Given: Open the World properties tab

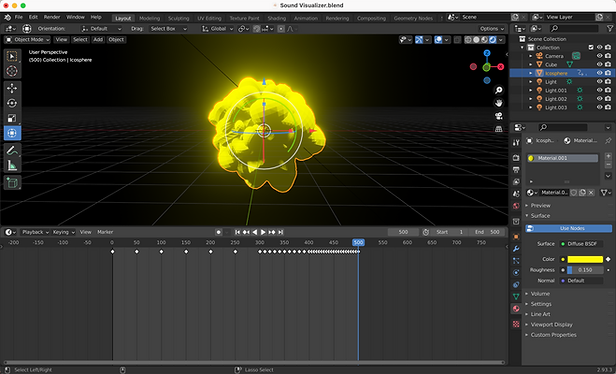Looking at the screenshot, I should 516,206.
